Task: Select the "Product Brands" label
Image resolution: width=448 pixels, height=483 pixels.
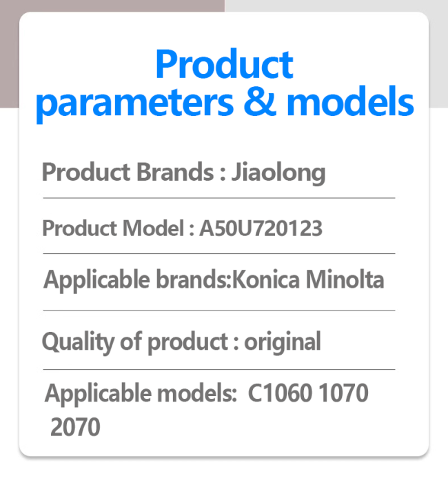Action: pyautogui.click(x=128, y=172)
